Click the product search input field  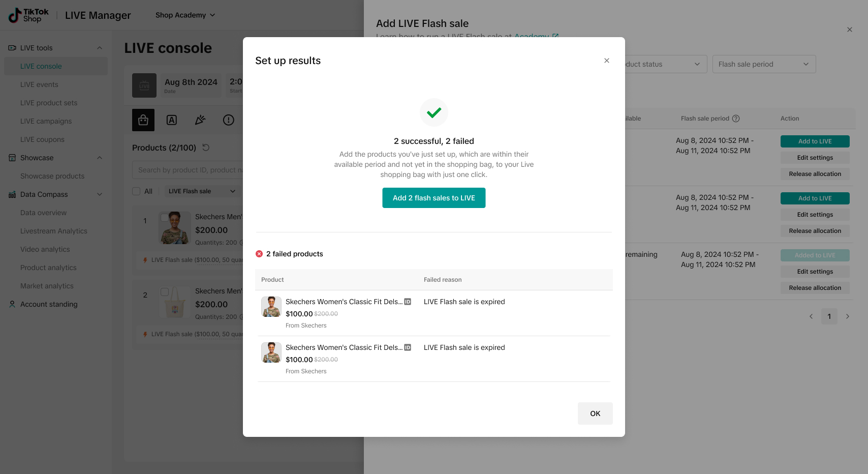point(188,170)
